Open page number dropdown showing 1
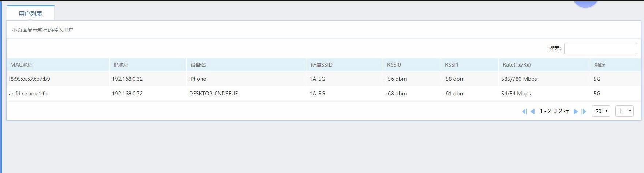Screen dimensions: 644x173 (624, 111)
